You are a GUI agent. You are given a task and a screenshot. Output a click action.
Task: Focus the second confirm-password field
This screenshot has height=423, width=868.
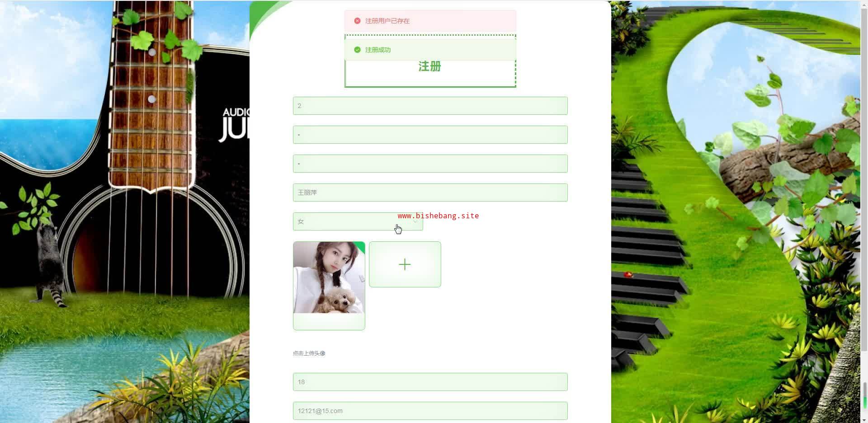[430, 164]
